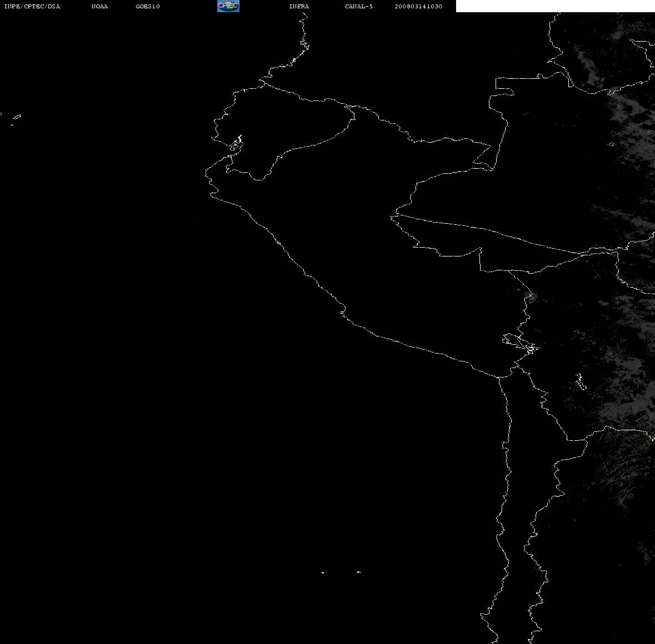
Task: Select the CANAL-5 header label
Action: 359,6
